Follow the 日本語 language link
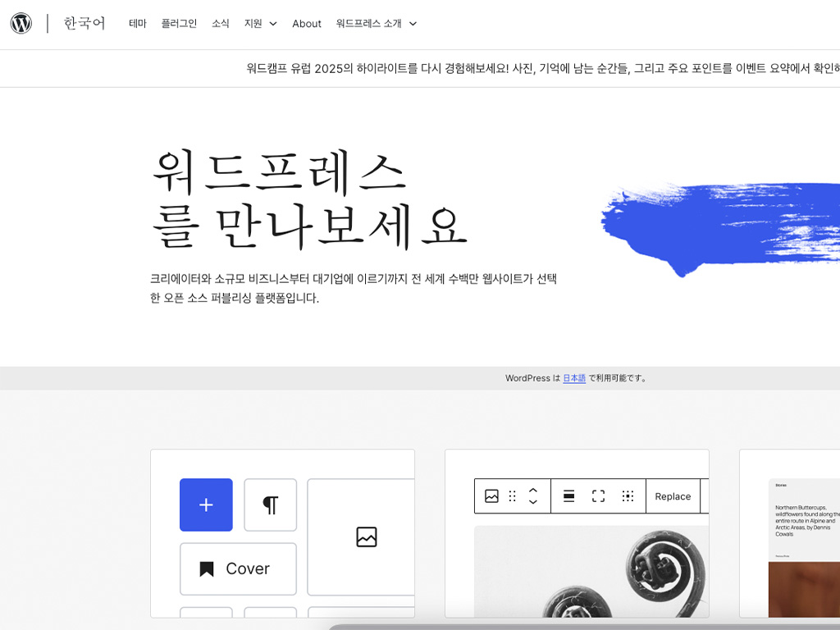 573,378
